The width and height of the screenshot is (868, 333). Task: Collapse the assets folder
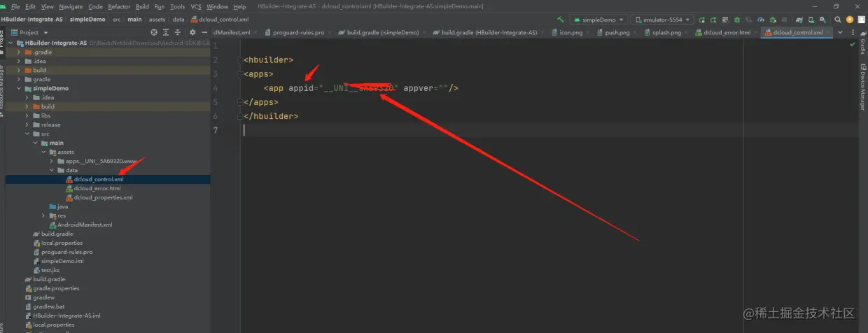tap(43, 152)
